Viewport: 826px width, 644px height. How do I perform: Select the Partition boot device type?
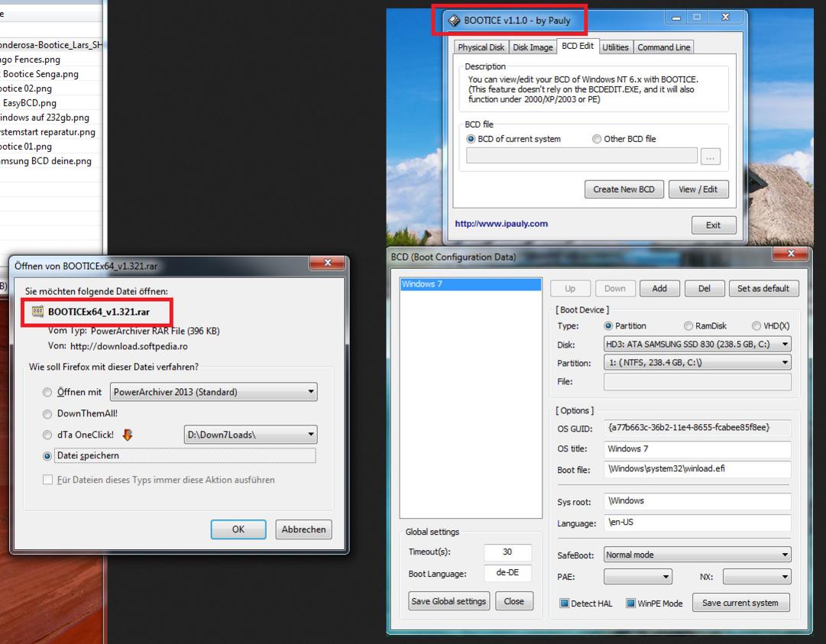coord(608,326)
